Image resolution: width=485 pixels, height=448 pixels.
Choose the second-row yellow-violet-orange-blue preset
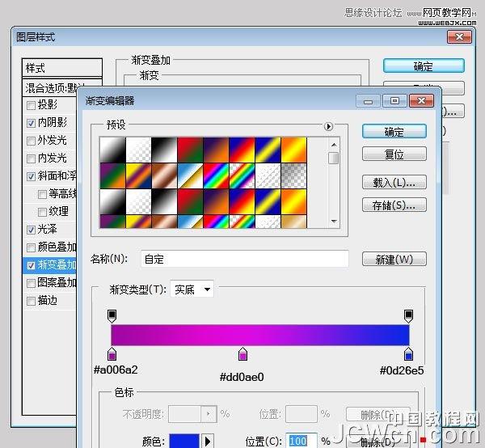coord(138,175)
